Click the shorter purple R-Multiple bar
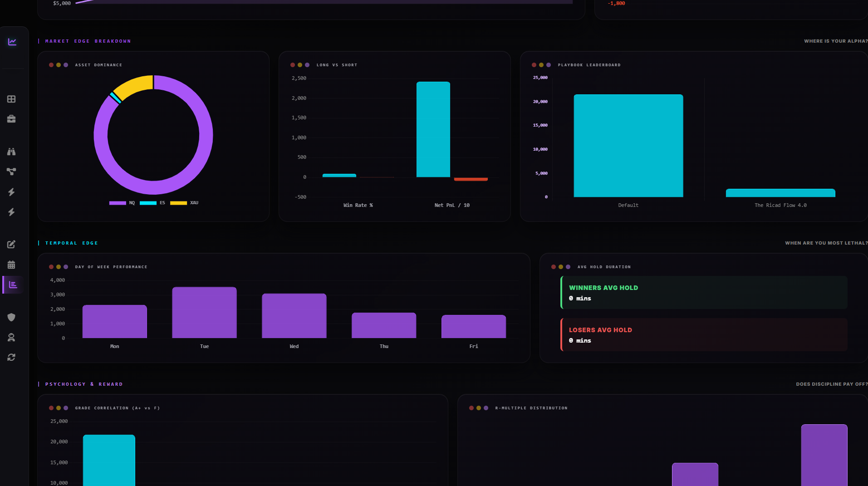 tap(695, 474)
